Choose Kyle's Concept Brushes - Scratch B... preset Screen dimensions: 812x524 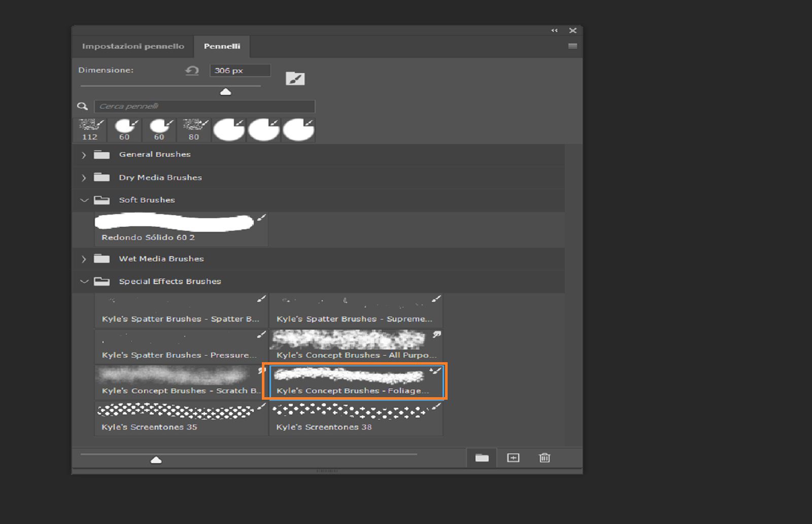click(x=181, y=382)
